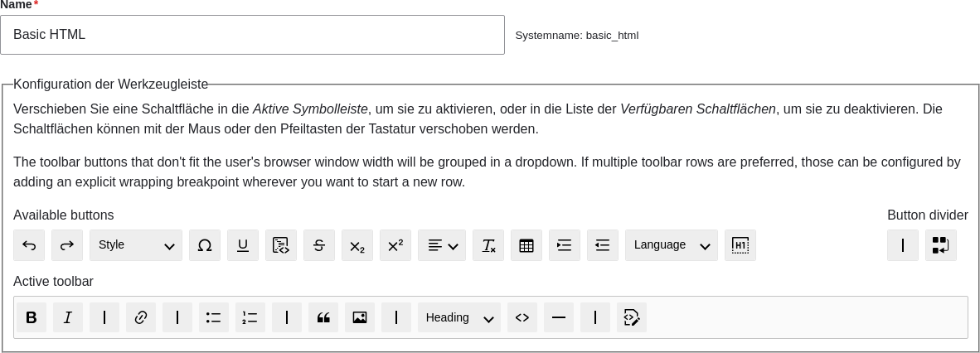The width and height of the screenshot is (980, 353).
Task: Select the Bulleted list button
Action: pos(214,317)
